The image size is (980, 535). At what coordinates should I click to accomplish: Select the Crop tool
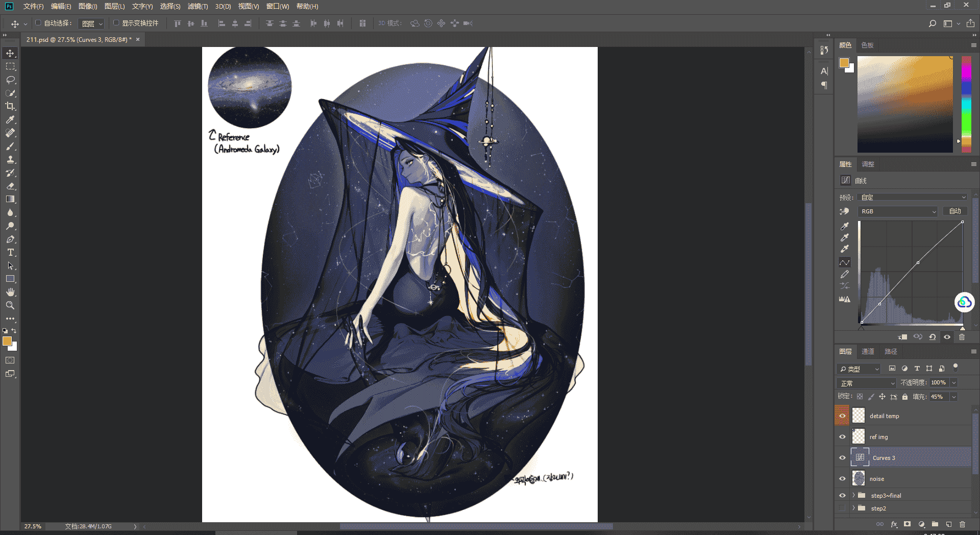point(10,106)
